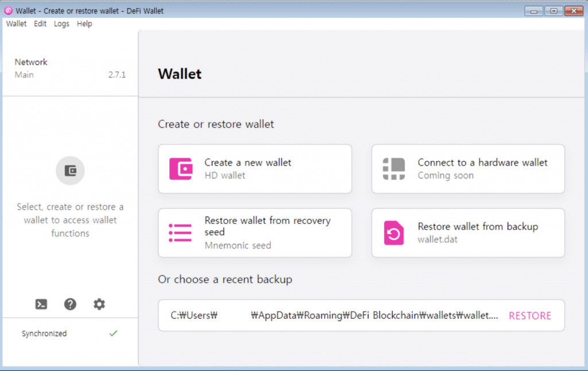
Task: Click Restore wallet from recovery seed
Action: tap(254, 233)
